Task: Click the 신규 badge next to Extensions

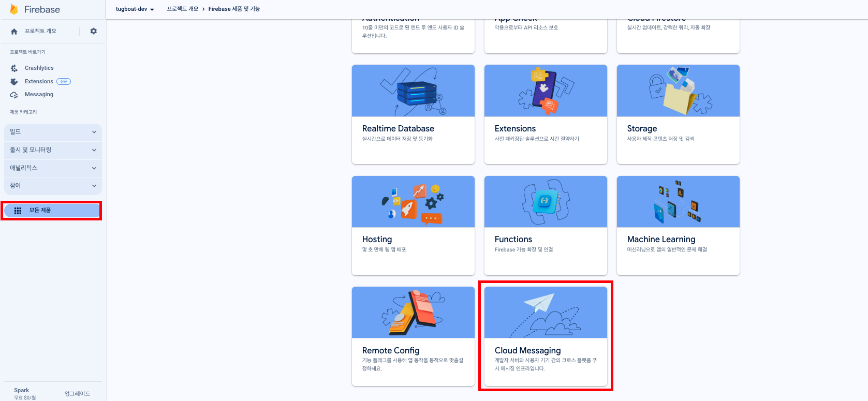Action: (x=64, y=82)
